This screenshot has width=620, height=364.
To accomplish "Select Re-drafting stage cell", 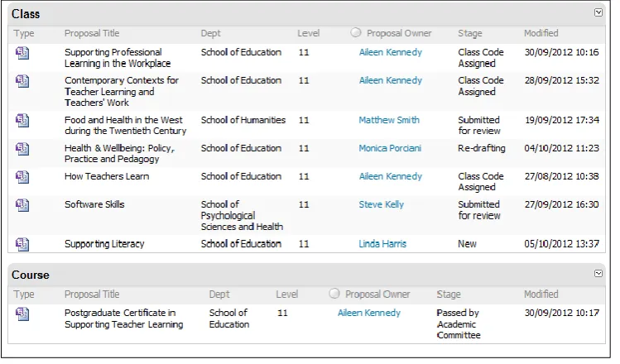I will (482, 149).
